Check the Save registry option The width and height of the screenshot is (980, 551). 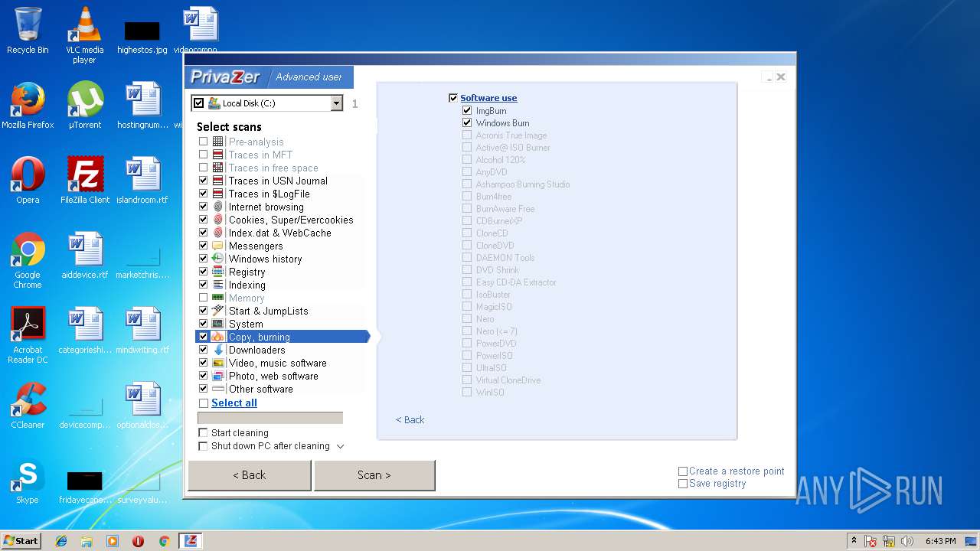(x=683, y=484)
